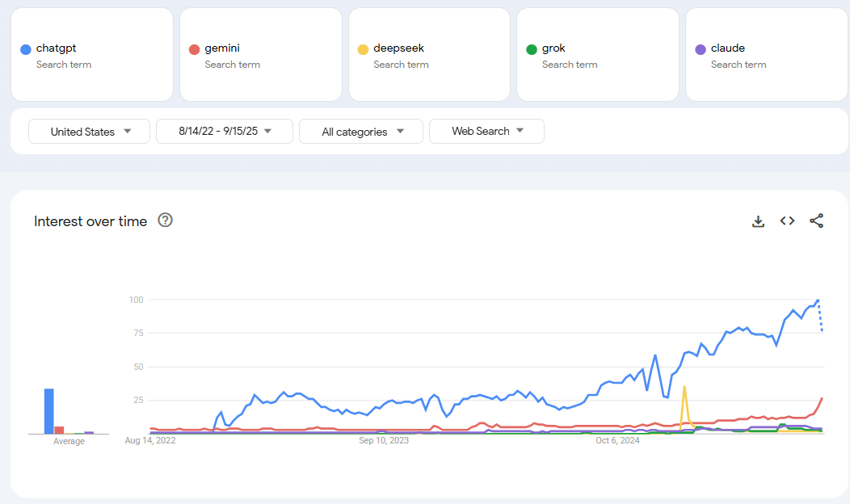Image resolution: width=850 pixels, height=504 pixels.
Task: Click the Average label under bars
Action: point(69,441)
